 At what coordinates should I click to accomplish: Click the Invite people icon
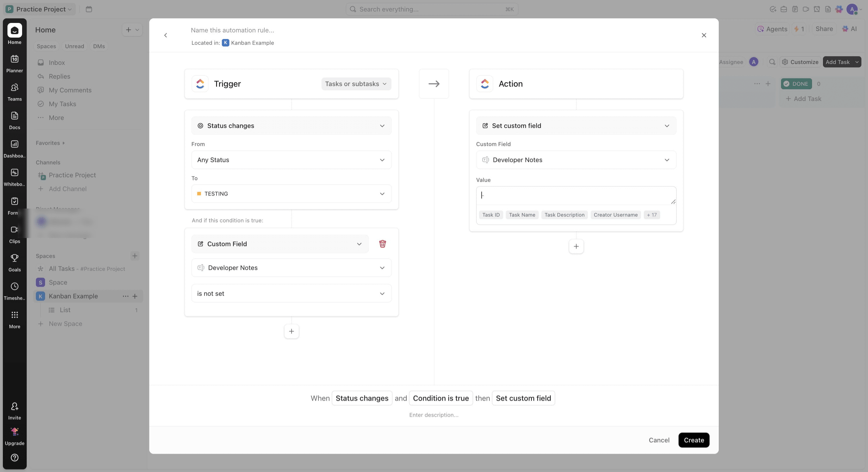[x=14, y=406]
